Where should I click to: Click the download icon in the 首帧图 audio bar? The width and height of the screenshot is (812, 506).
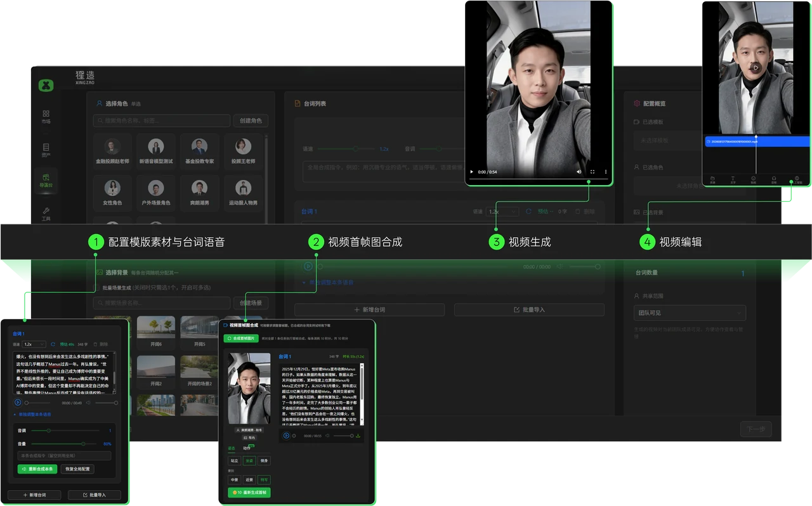click(358, 436)
